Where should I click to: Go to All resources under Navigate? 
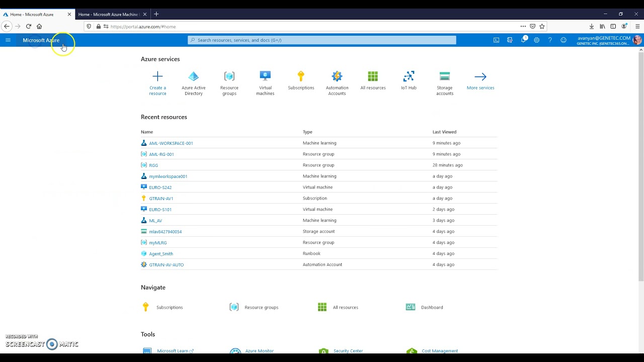pos(346,307)
